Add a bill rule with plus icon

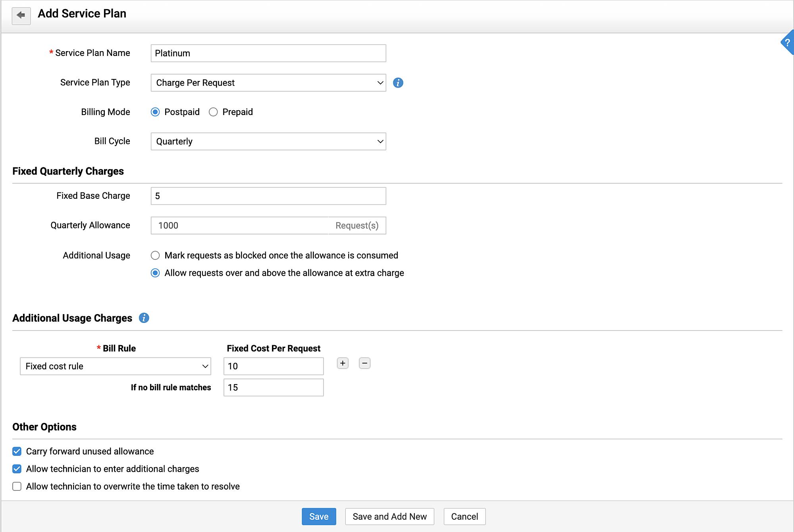[x=343, y=363]
